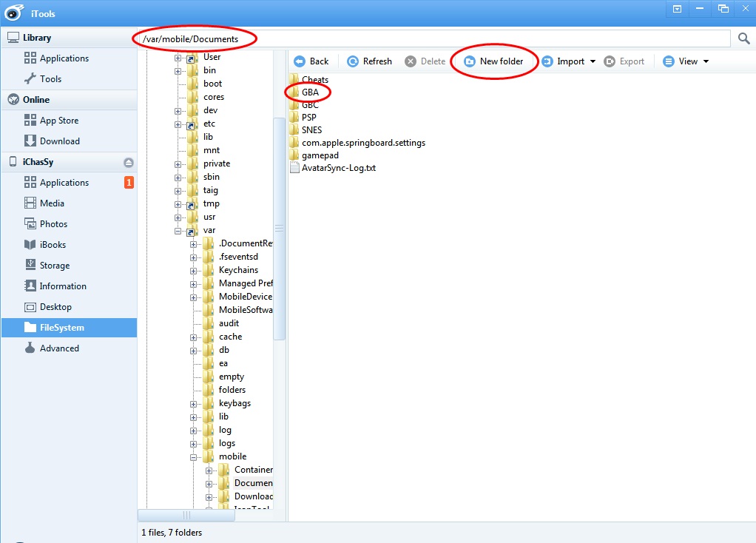Select the sbin folder in tree
Screen dimensions: 756x543
211,177
